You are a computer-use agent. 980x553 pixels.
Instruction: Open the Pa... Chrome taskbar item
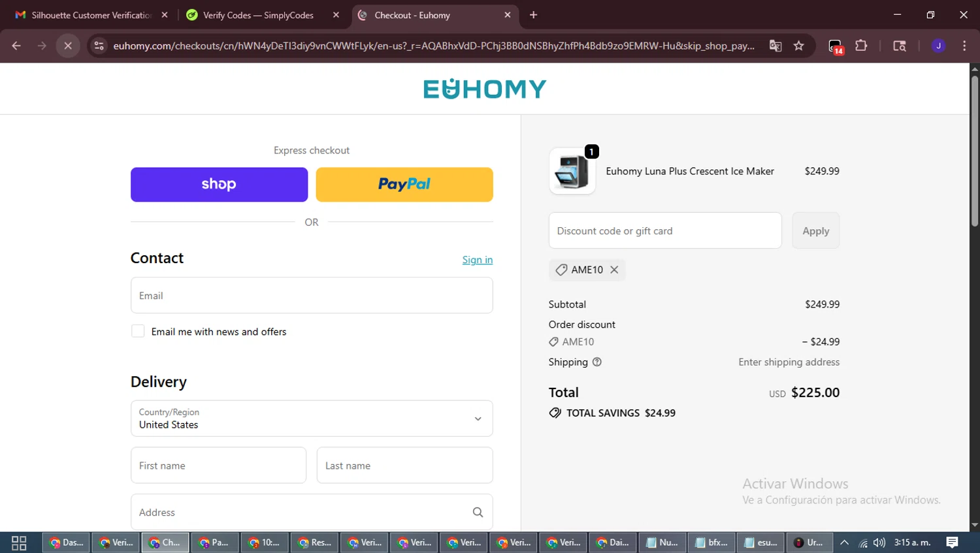[215, 543]
